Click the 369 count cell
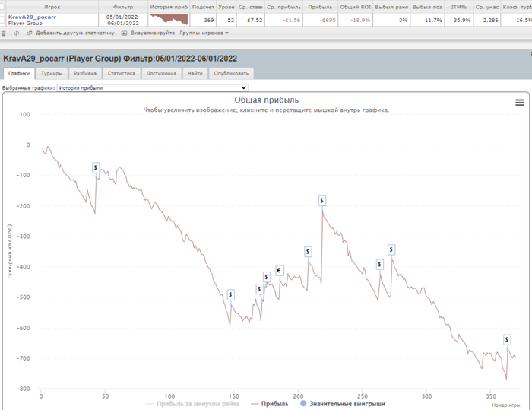Image resolution: width=532 pixels, height=410 pixels. point(203,20)
